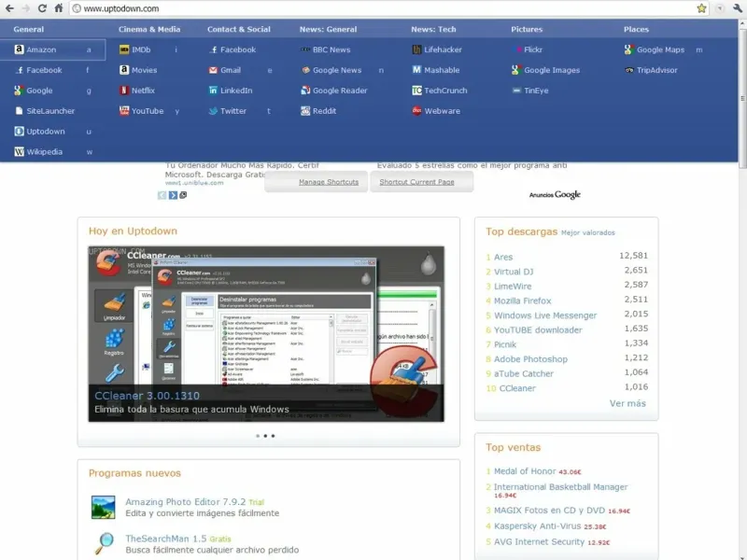Image resolution: width=747 pixels, height=560 pixels.
Task: Open Virtual DJ in Top descargas
Action: pyautogui.click(x=514, y=272)
